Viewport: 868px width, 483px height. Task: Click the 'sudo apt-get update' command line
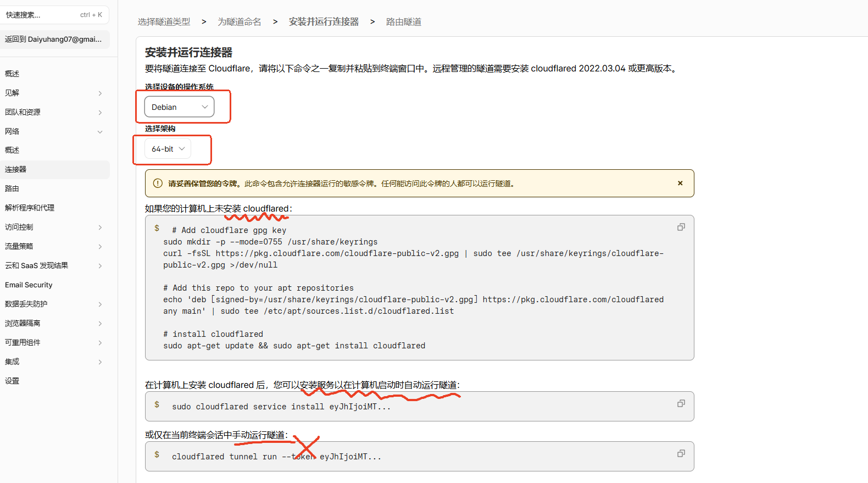pos(294,346)
